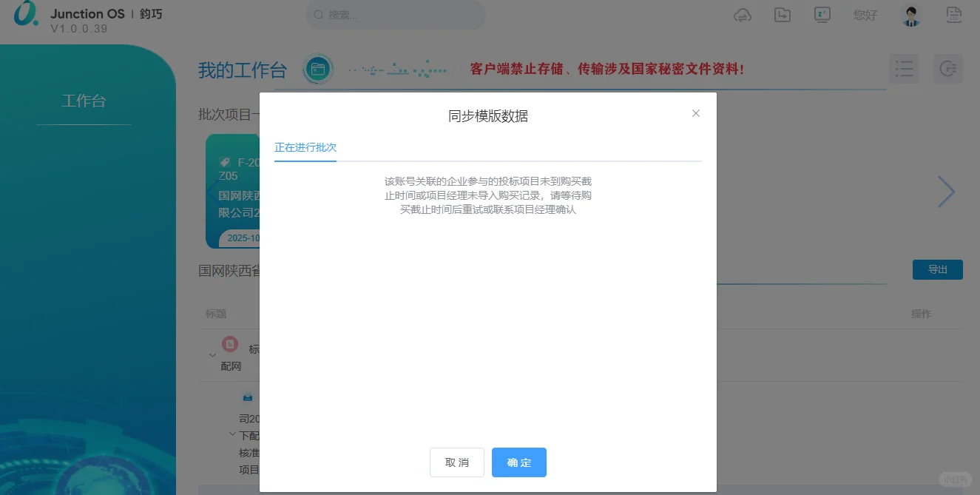
Task: Click the blue archive icon in the 司20 row
Action: (x=248, y=397)
